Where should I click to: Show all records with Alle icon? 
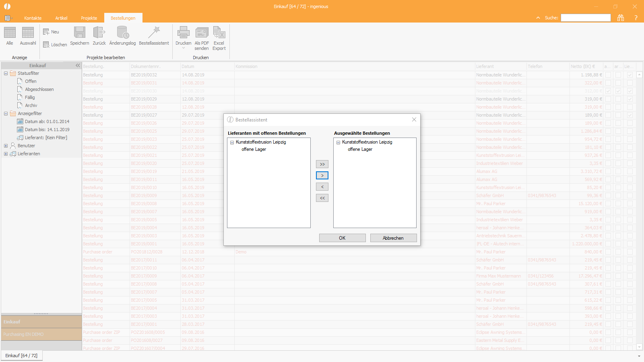[10, 33]
